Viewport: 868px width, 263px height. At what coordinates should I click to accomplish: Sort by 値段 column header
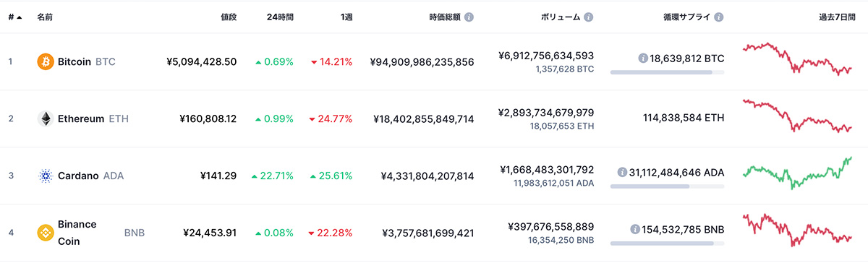[229, 17]
